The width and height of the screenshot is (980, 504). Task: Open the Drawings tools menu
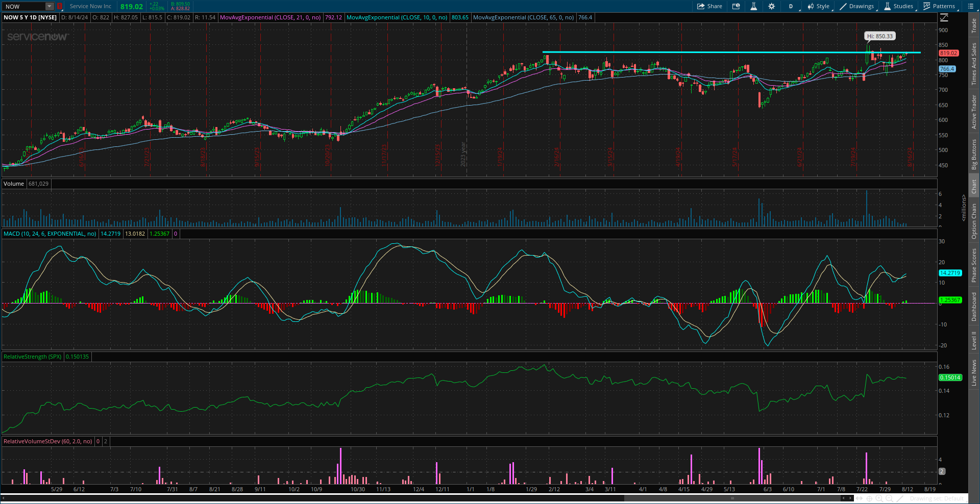pos(857,6)
